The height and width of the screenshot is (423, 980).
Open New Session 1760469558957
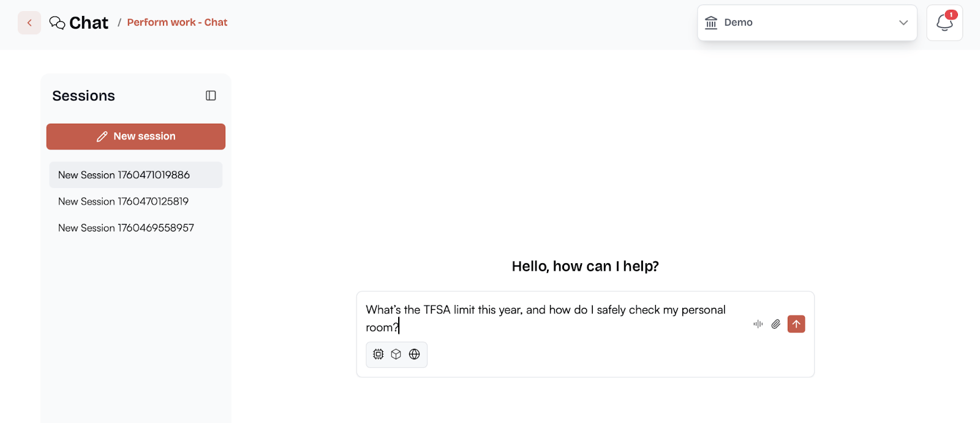tap(136, 228)
